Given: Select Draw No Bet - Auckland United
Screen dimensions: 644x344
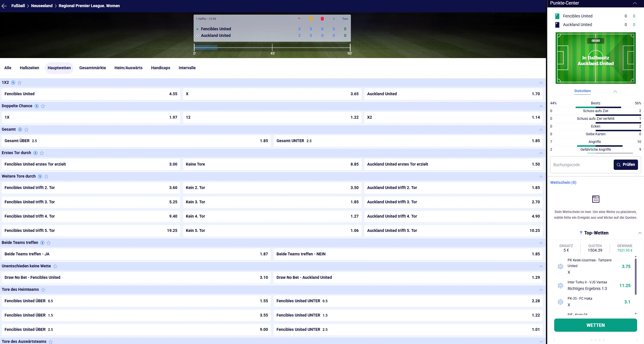Looking at the screenshot, I should point(408,277).
